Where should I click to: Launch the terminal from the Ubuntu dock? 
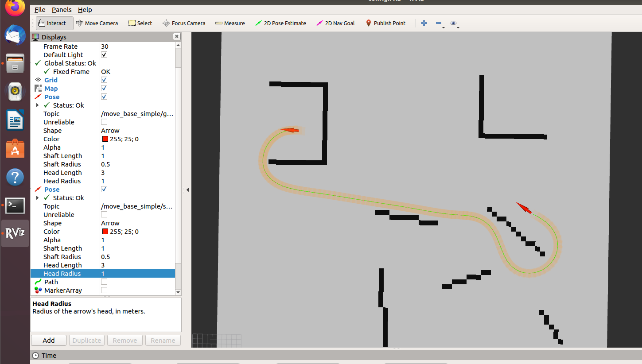pos(15,205)
